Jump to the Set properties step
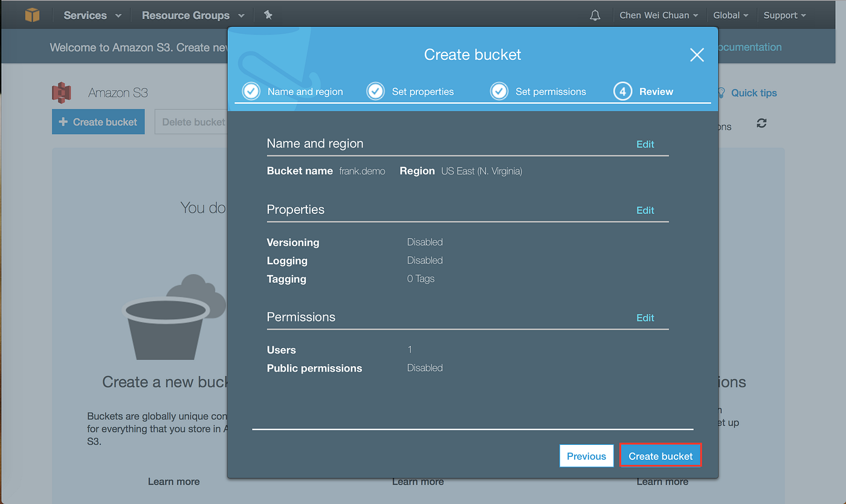Screen dimensions: 846x504 [x=410, y=91]
